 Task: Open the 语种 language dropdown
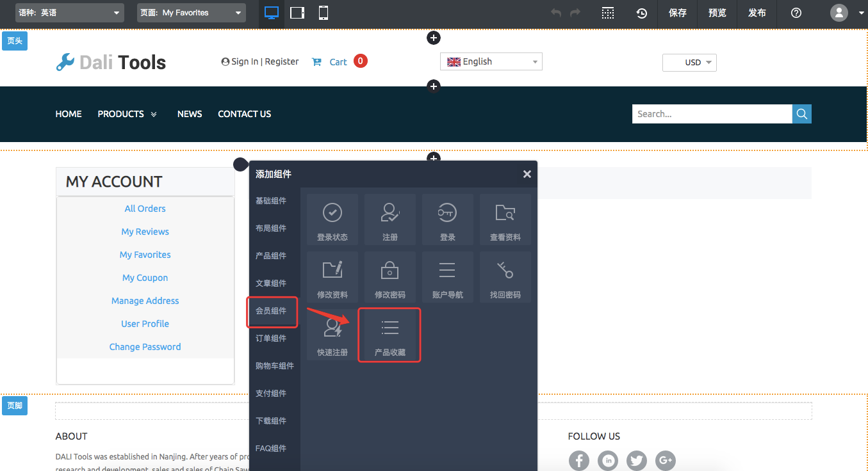pos(69,12)
